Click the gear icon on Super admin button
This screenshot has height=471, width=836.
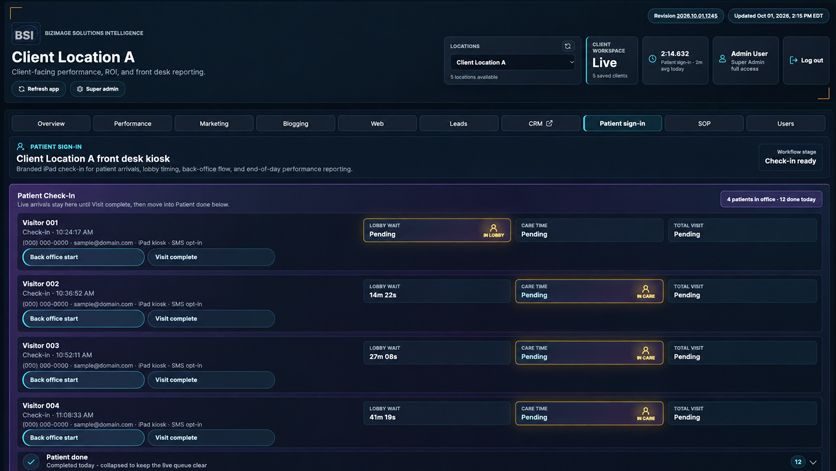pos(80,89)
